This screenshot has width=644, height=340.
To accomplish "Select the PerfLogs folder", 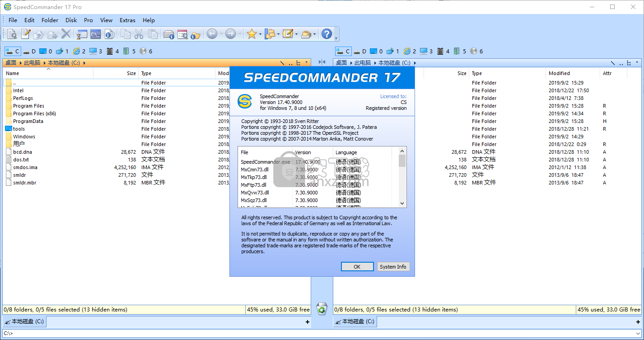I will click(23, 98).
